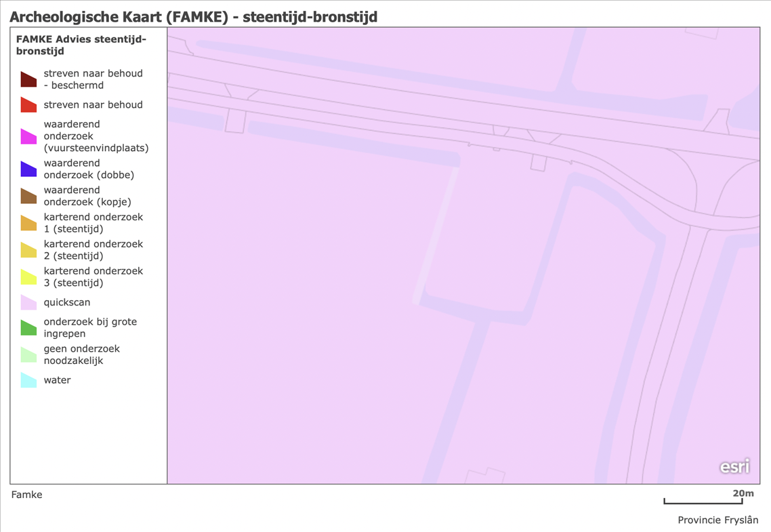Viewport: 771px width, 532px height.
Task: Click the cyan water legend swatch
Action: 28,380
